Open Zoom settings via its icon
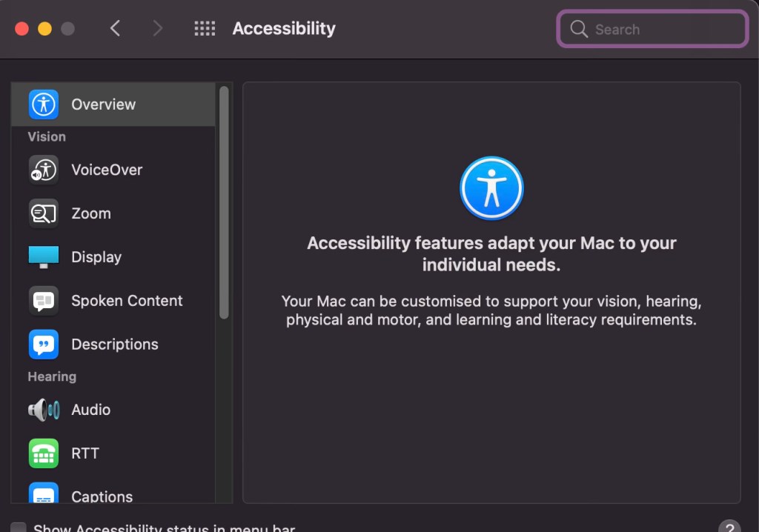The image size is (759, 532). tap(43, 213)
